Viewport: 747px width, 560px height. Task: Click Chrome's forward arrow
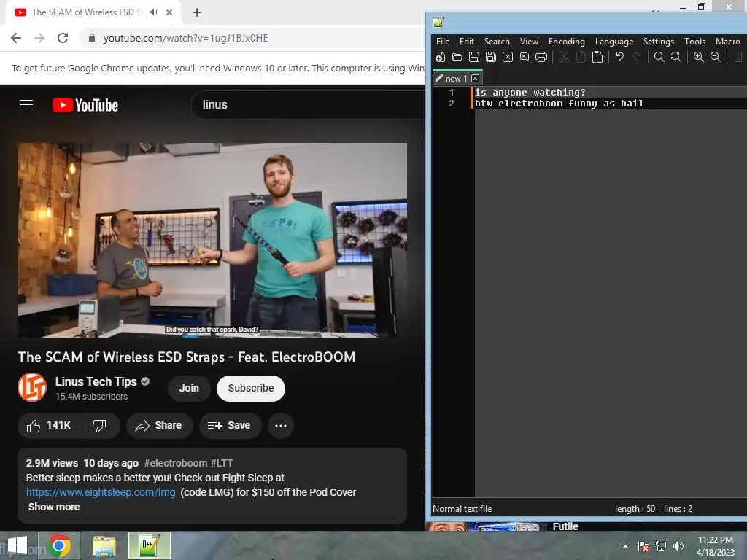click(39, 38)
